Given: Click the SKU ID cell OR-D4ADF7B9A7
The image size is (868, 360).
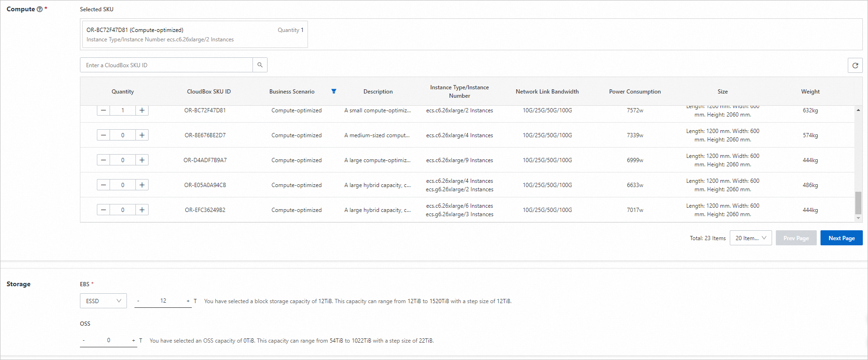Looking at the screenshot, I should (205, 160).
